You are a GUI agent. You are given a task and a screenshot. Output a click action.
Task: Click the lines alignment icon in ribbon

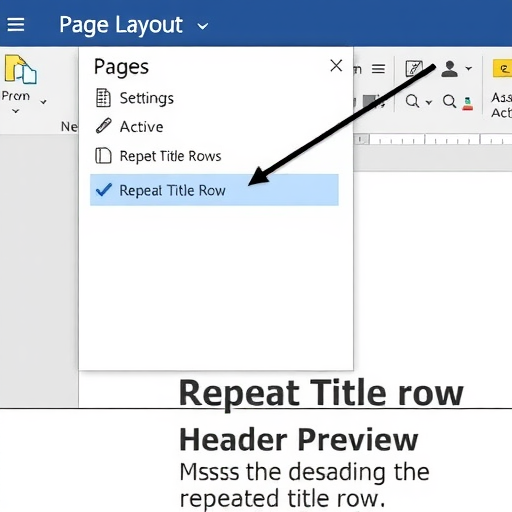[378, 69]
